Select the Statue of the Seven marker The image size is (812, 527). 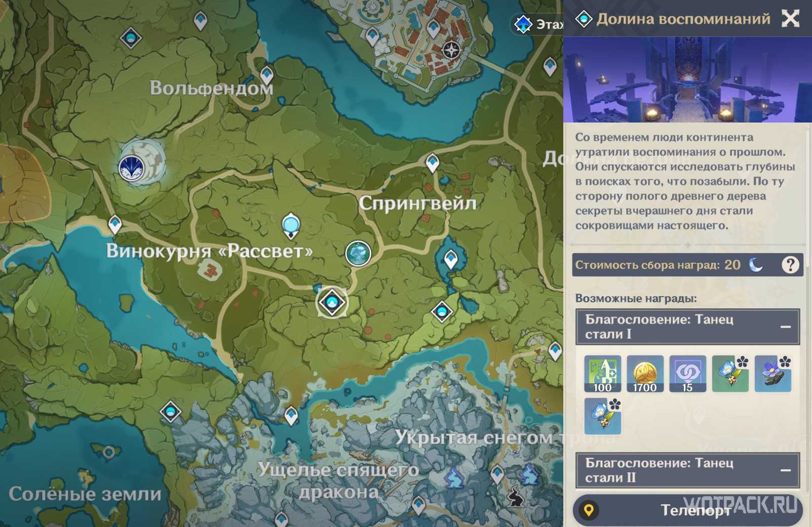point(291,226)
